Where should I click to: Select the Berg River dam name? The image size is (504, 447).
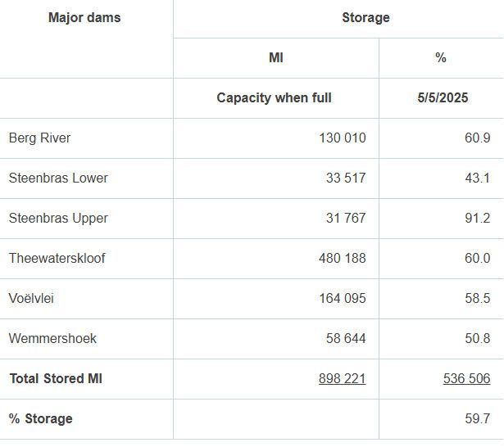pos(39,138)
